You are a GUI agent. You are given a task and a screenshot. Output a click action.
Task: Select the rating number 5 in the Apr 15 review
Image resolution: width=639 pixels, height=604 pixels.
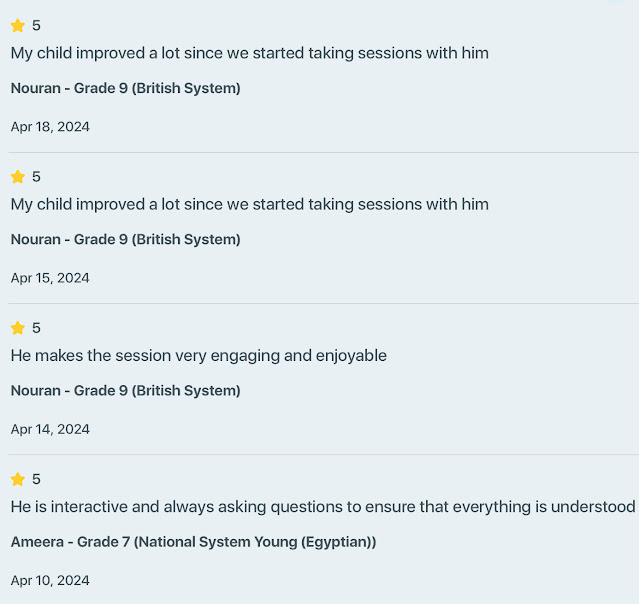click(36, 177)
